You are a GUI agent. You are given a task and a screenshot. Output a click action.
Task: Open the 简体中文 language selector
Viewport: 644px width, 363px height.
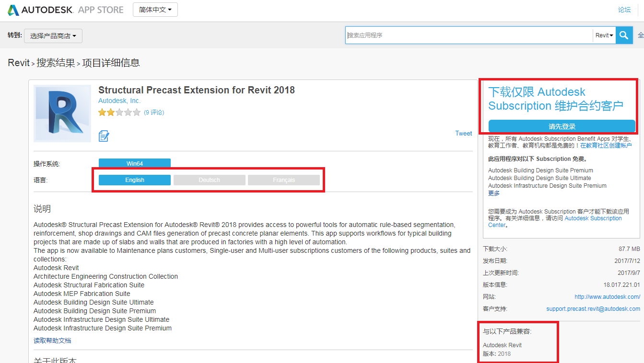tap(154, 9)
